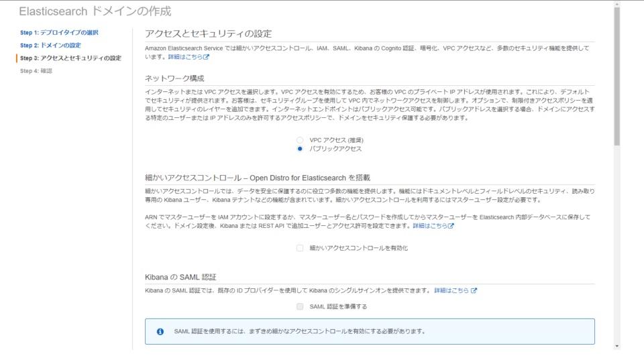
Task: Click the scrollbar down arrow
Action: coord(617,346)
